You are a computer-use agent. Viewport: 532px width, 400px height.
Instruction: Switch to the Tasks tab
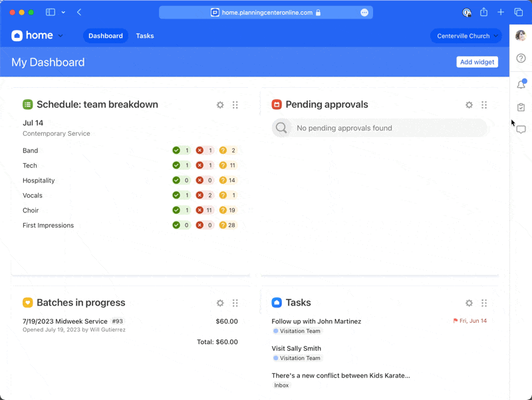tap(144, 36)
